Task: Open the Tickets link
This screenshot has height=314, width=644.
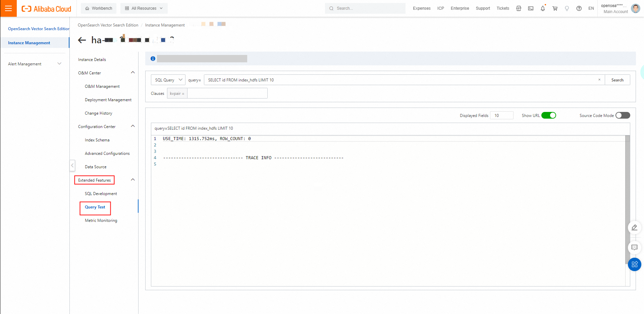Action: (503, 8)
